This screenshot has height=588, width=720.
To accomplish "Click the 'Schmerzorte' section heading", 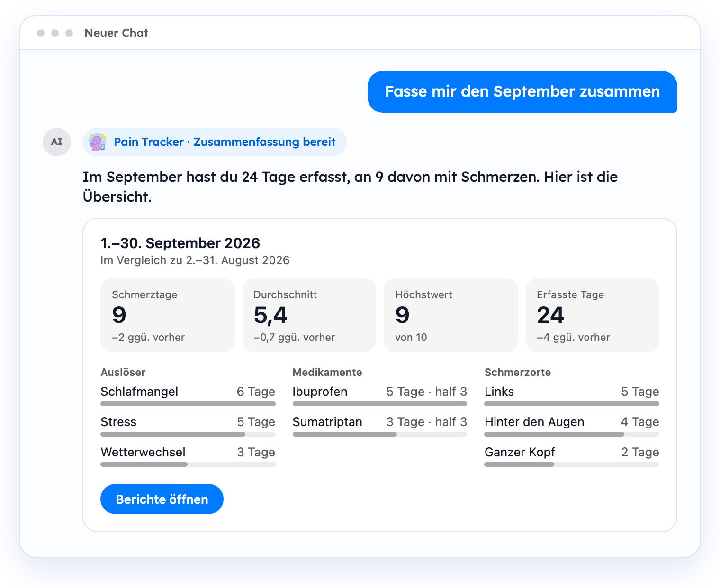I will (518, 372).
